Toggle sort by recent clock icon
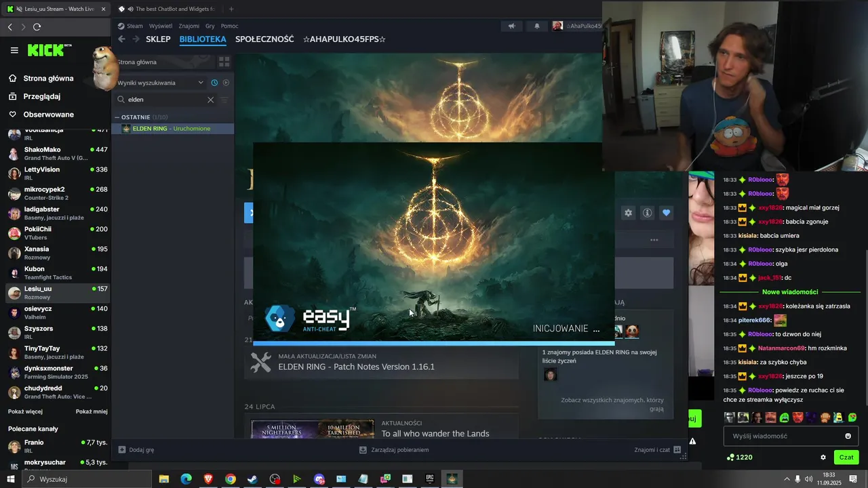 coord(214,83)
